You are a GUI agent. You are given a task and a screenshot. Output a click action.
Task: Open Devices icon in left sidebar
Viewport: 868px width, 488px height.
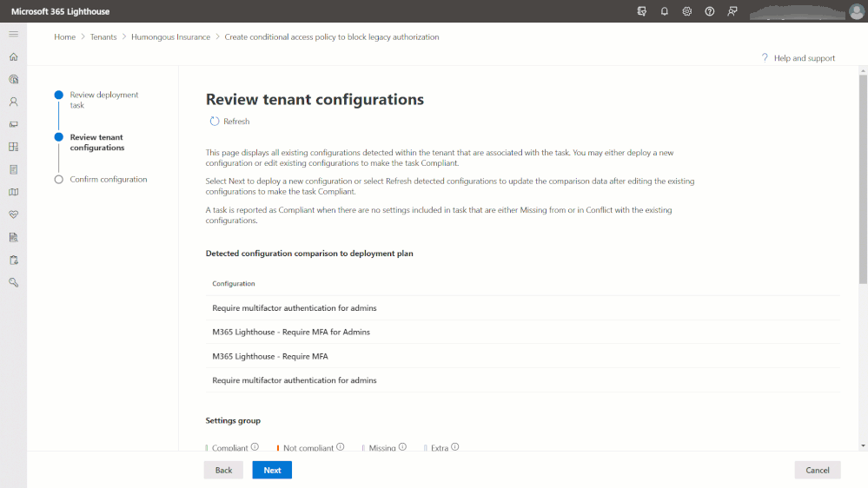tap(13, 124)
